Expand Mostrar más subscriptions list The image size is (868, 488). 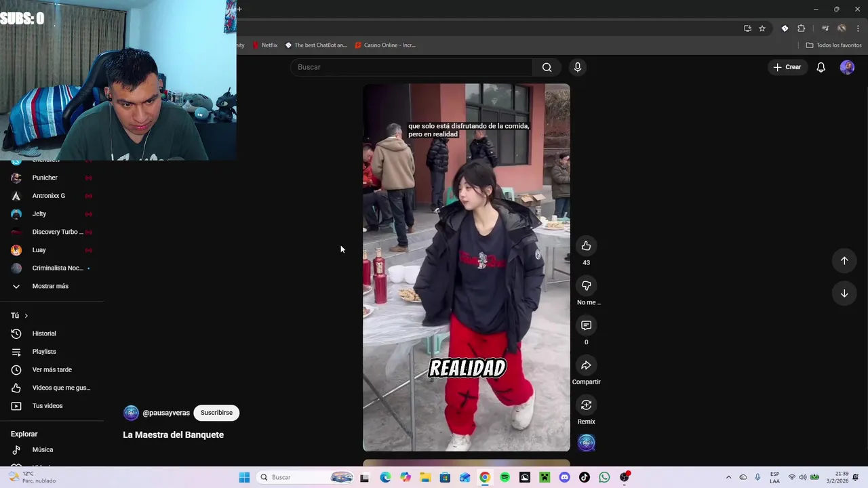pyautogui.click(x=52, y=286)
